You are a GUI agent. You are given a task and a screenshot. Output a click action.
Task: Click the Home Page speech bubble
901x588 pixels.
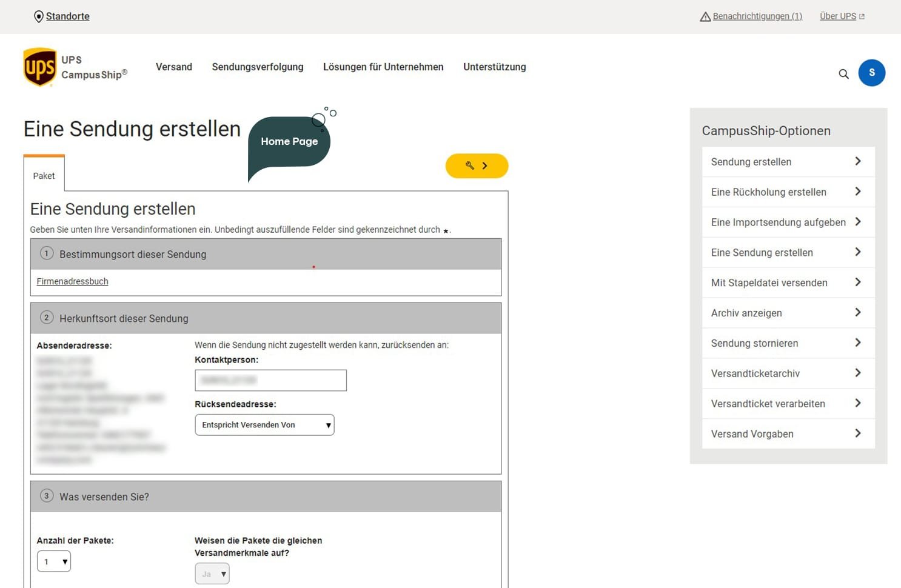coord(289,142)
